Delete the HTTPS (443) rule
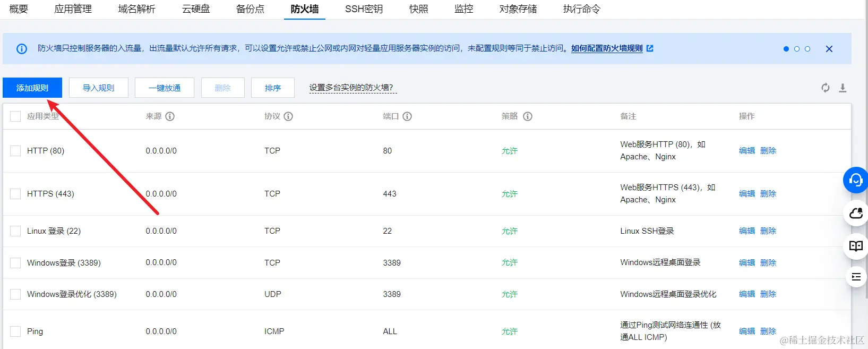Image resolution: width=868 pixels, height=349 pixels. point(768,194)
